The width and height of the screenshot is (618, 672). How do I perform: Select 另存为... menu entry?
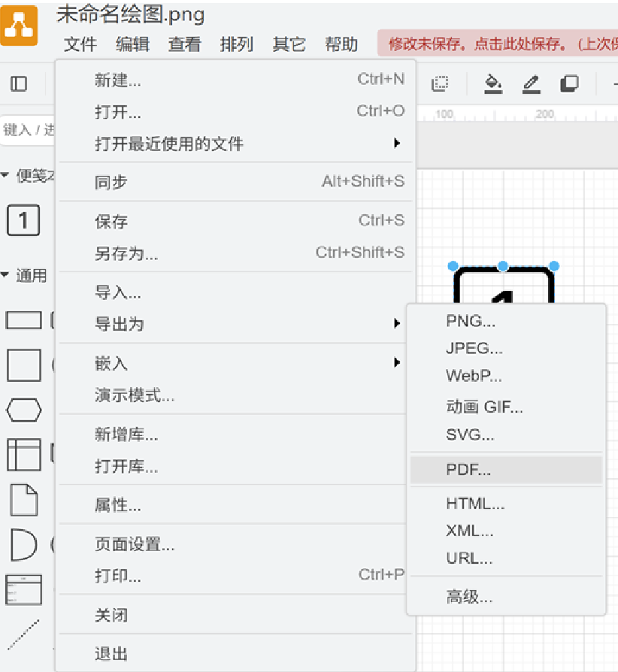(x=235, y=254)
